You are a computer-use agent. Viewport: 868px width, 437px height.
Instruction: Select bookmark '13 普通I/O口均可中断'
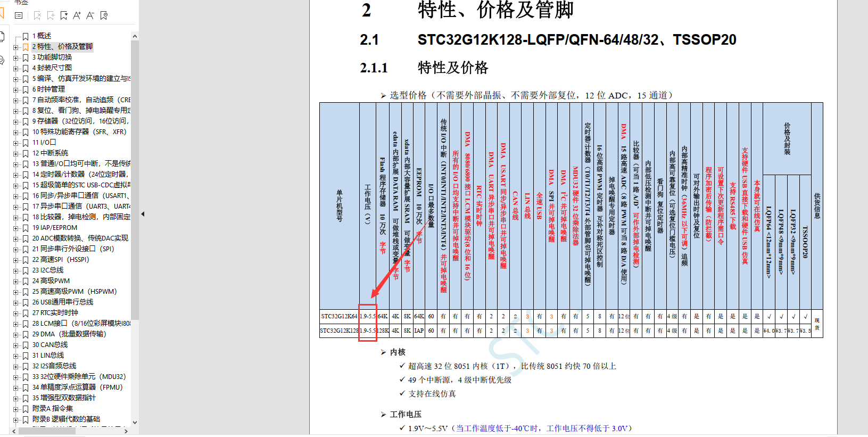pos(81,163)
